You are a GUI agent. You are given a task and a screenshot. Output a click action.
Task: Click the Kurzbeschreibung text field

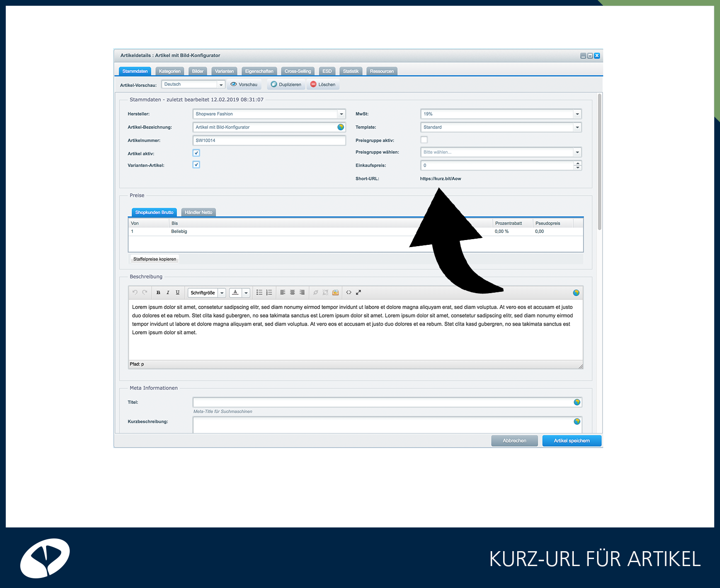point(387,425)
